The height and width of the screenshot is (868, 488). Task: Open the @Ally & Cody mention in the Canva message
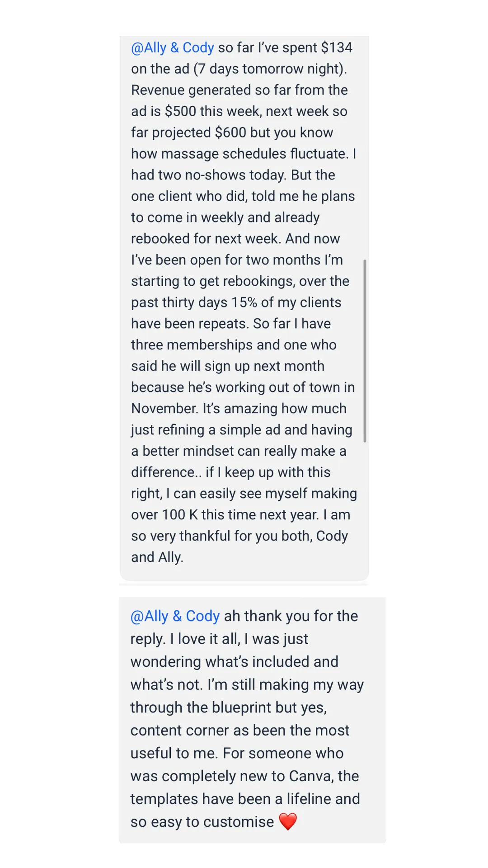[x=175, y=616]
